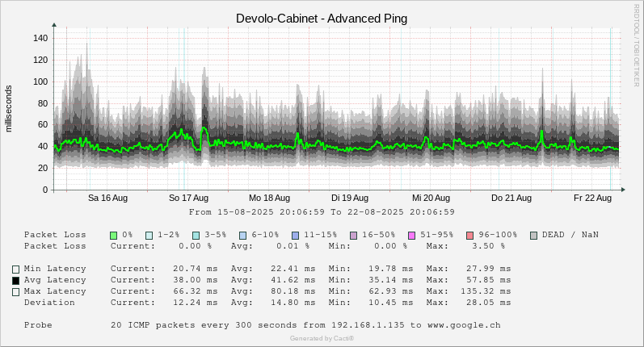Click the 'Mo 18 Aug' axis label
The height and width of the screenshot is (347, 644).
[269, 198]
